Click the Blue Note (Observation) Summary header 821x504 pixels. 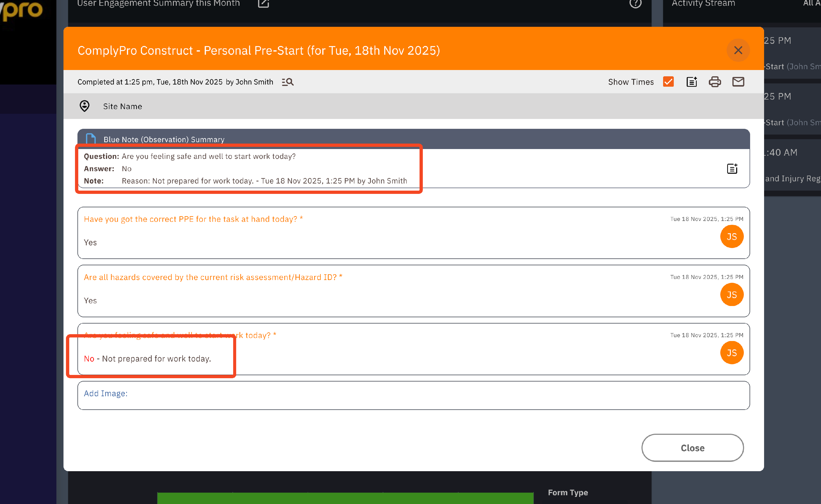pos(164,139)
